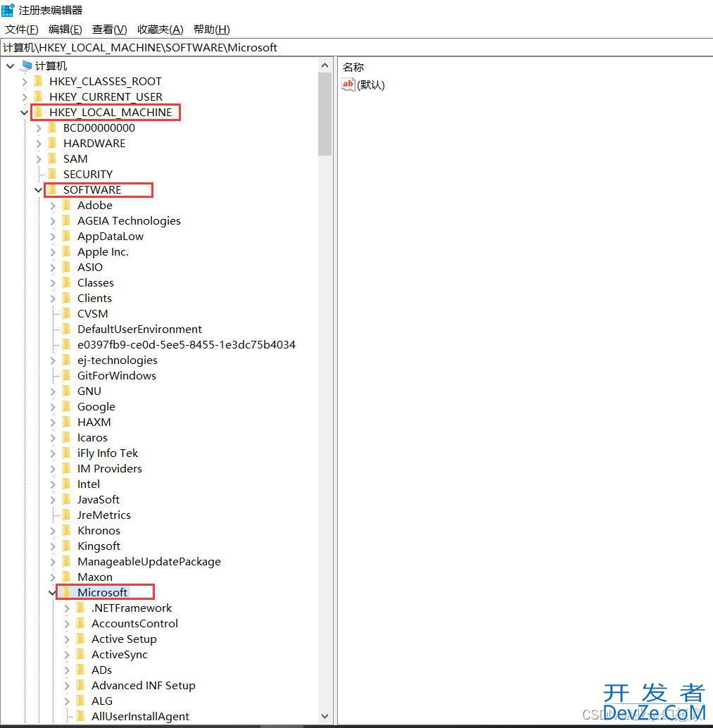Click the GitForWindows folder icon

click(x=66, y=375)
